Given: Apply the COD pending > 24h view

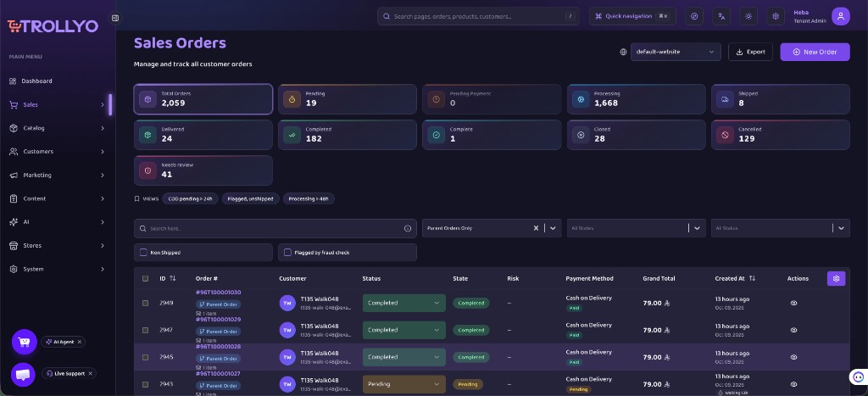Looking at the screenshot, I should 191,198.
